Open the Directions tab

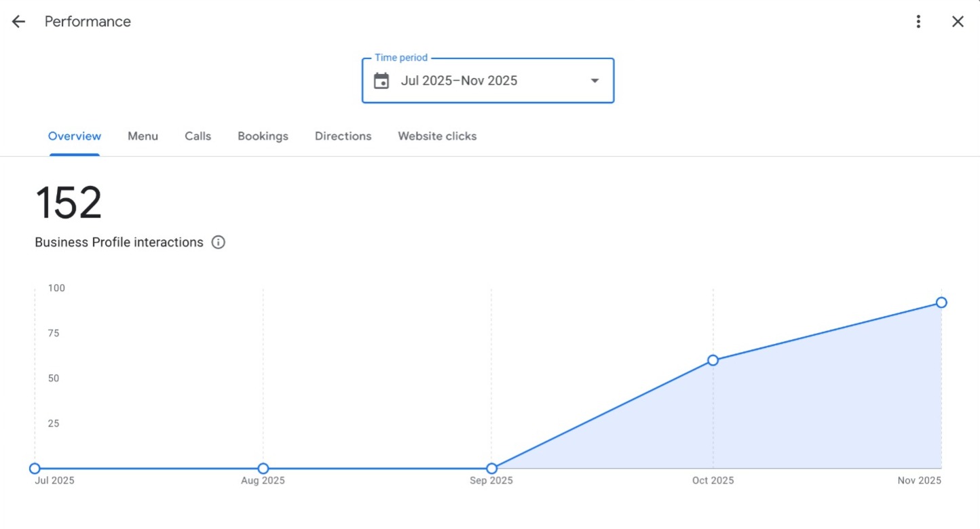[x=343, y=136]
